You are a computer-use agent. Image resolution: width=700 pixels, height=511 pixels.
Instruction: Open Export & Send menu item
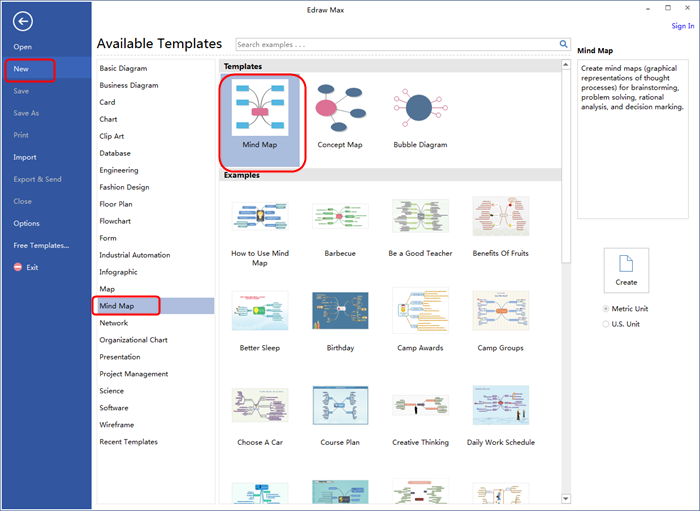37,179
